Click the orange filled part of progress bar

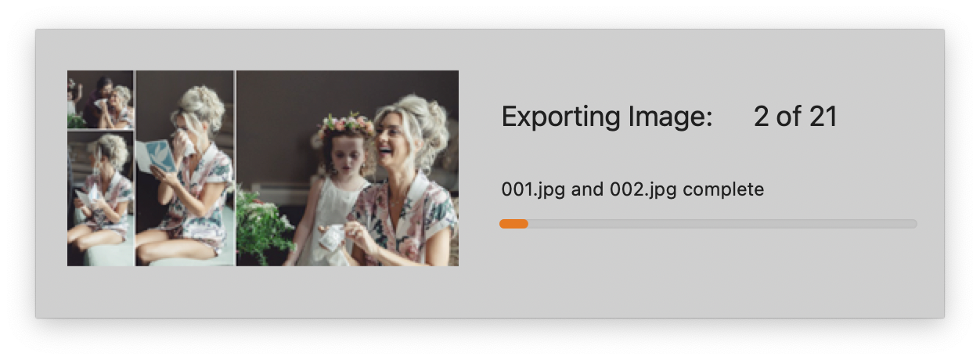coord(513,224)
